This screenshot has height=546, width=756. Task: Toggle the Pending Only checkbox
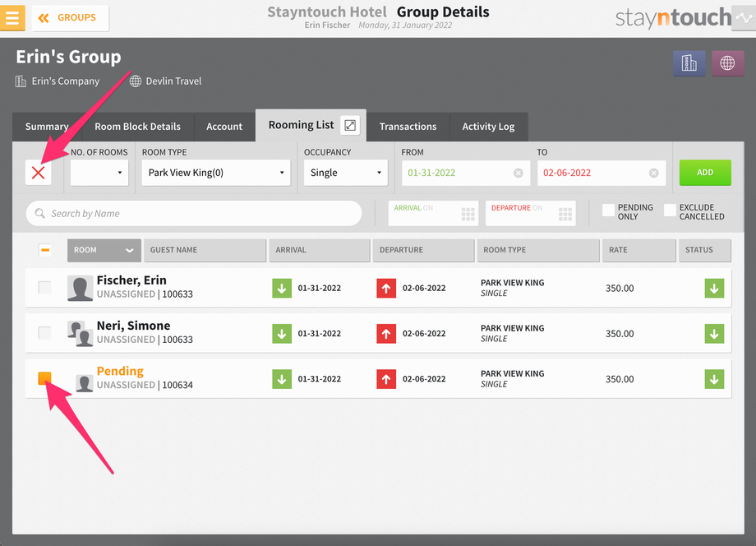pyautogui.click(x=608, y=210)
